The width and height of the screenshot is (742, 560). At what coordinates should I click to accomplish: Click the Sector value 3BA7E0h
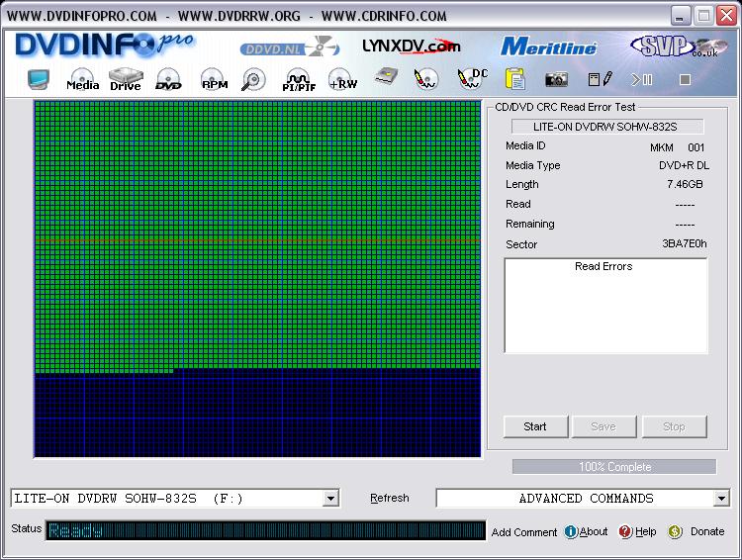[x=685, y=243]
